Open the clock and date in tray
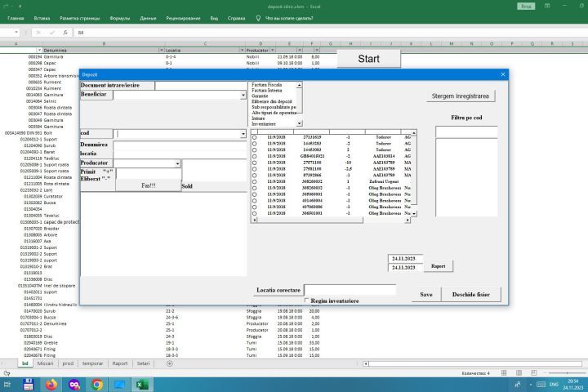588x392 pixels. (x=573, y=385)
